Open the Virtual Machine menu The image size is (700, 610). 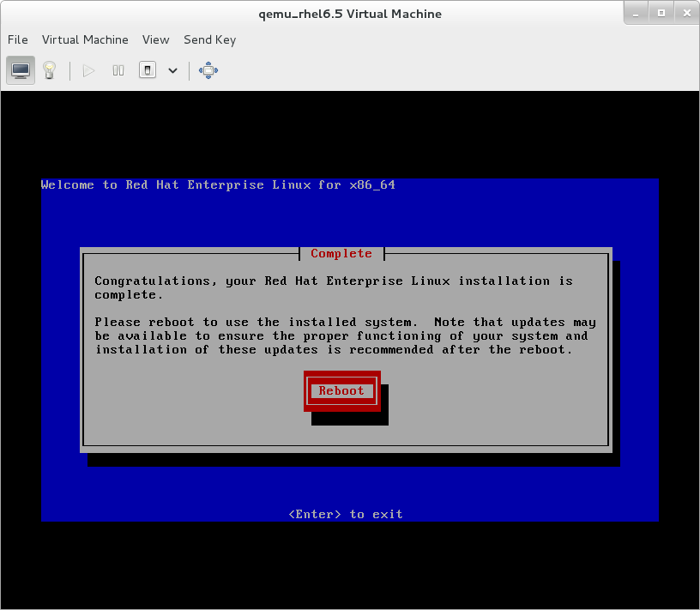tap(85, 39)
